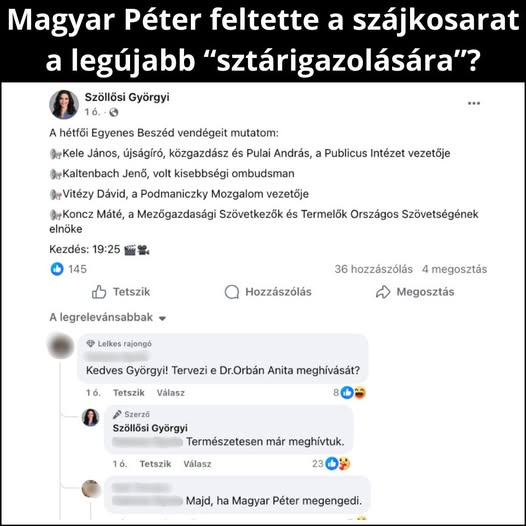Screen dimensions: 526x526
Task: Click the globe public-visibility icon
Action: coord(114,112)
